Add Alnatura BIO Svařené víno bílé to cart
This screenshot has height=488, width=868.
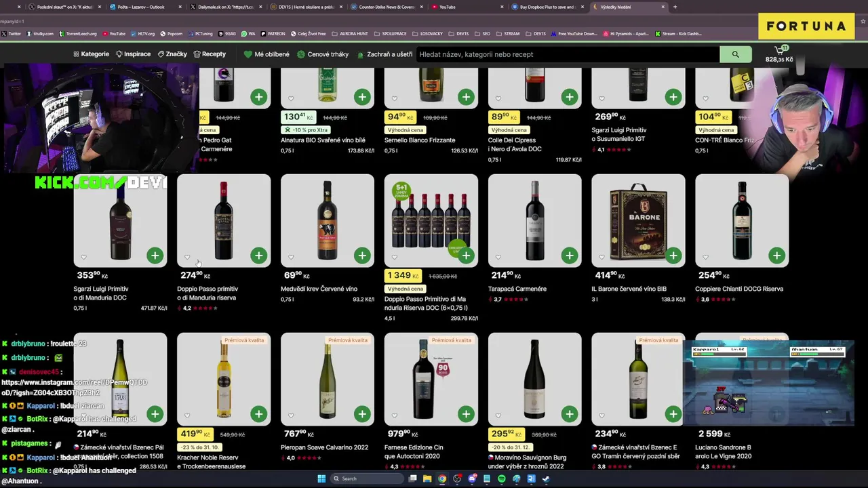(362, 97)
